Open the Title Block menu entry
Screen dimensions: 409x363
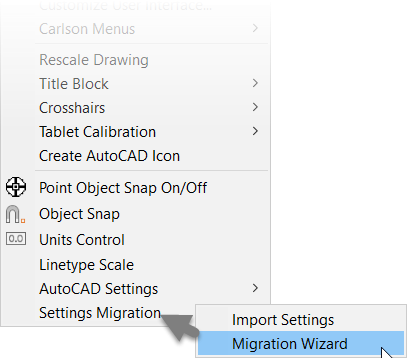(74, 84)
